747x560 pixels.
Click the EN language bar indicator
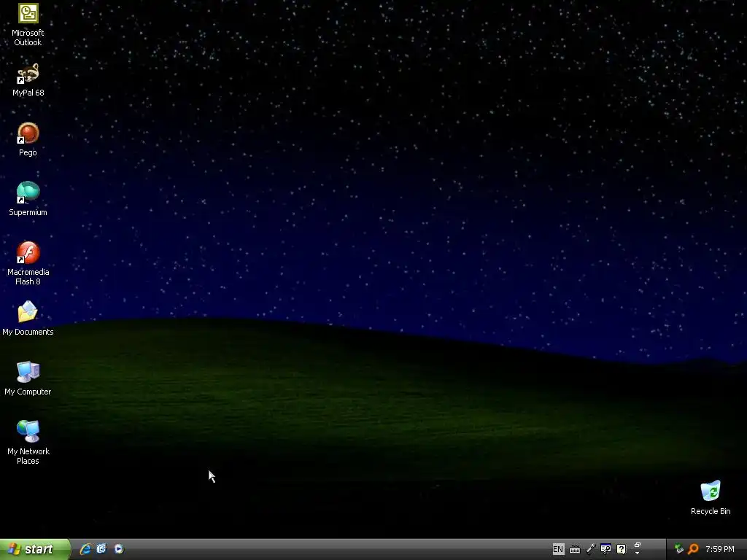point(558,549)
